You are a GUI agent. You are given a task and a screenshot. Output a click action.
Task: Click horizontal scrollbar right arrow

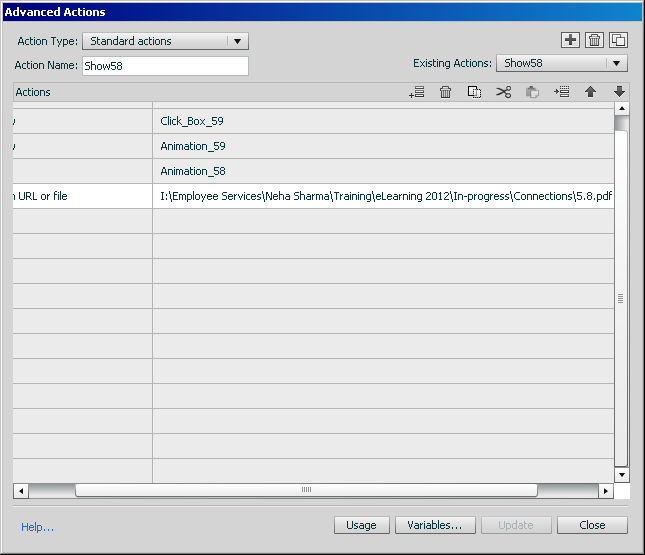(x=606, y=490)
